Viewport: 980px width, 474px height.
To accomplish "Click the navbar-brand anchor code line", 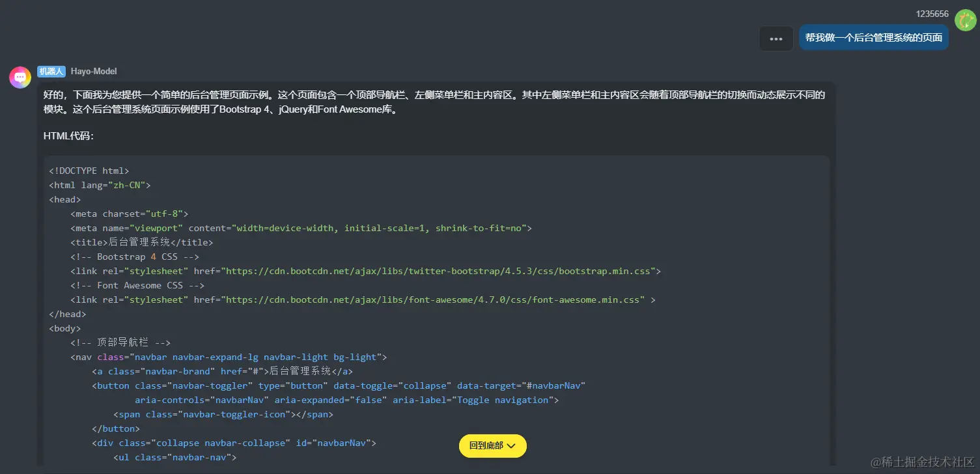I will click(222, 371).
